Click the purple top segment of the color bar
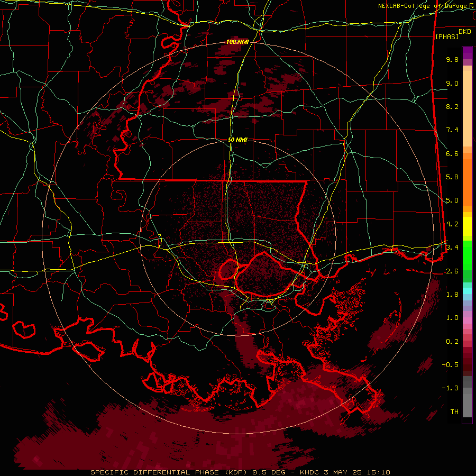The width and height of the screenshot is (476, 476). click(467, 53)
